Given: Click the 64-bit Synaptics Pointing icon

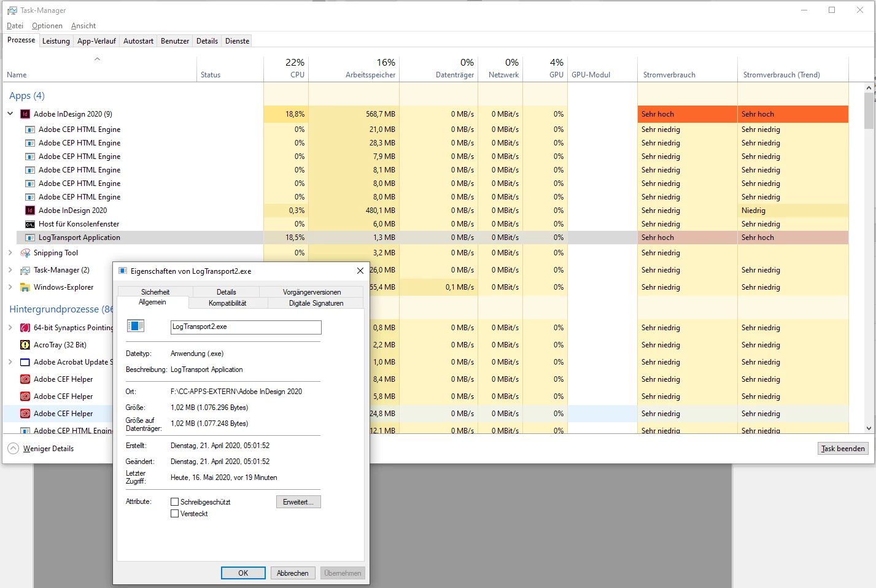Looking at the screenshot, I should [x=25, y=328].
